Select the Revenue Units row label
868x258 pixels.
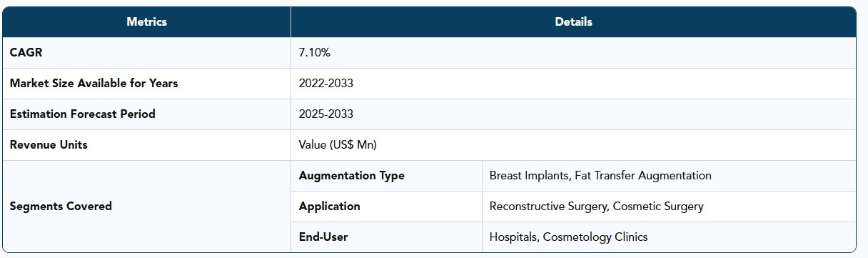click(x=49, y=144)
